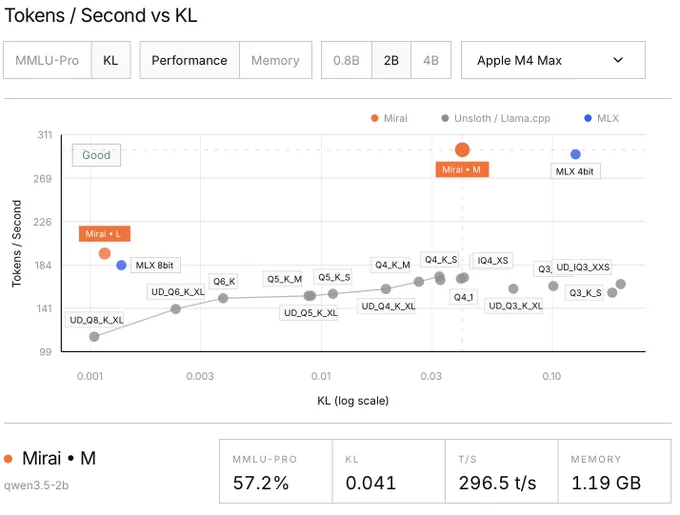The image size is (680, 515).
Task: Click the MLX 4bit label
Action: (x=575, y=171)
